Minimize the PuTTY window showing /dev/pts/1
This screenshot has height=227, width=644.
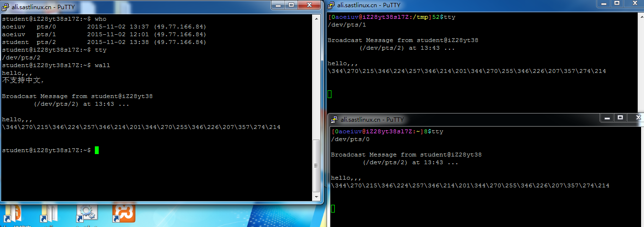pos(603,3)
